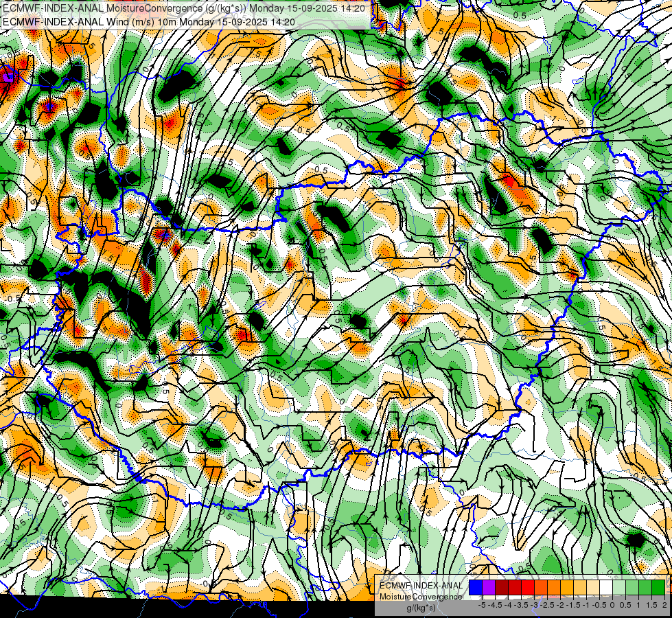
Task: Click the legend tick label -4.5
Action: pyautogui.click(x=496, y=605)
